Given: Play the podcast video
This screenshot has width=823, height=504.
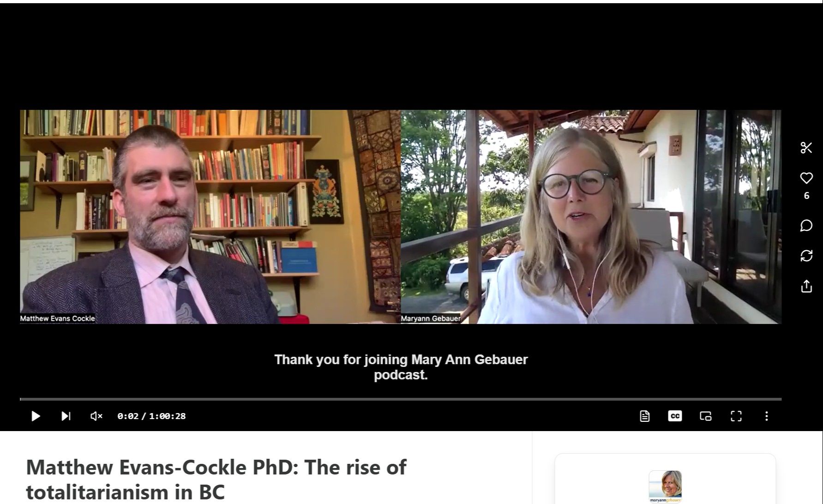Looking at the screenshot, I should pos(36,416).
